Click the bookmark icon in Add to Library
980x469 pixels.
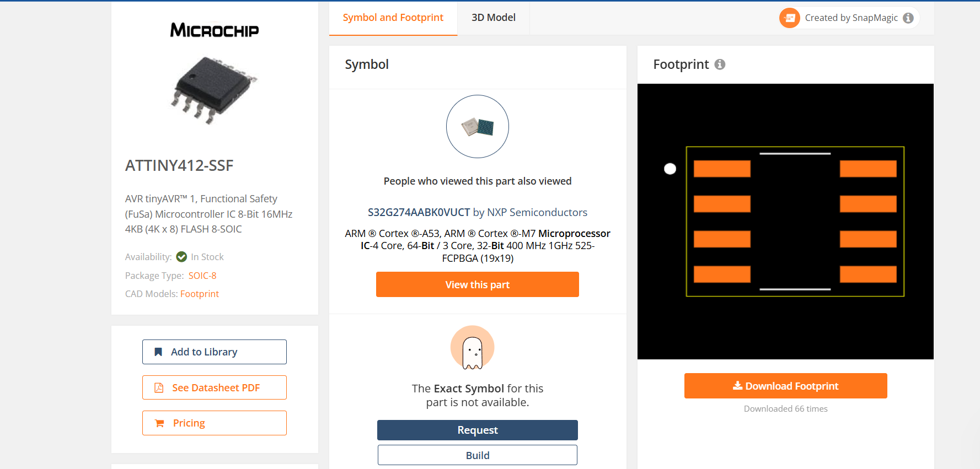pyautogui.click(x=158, y=352)
